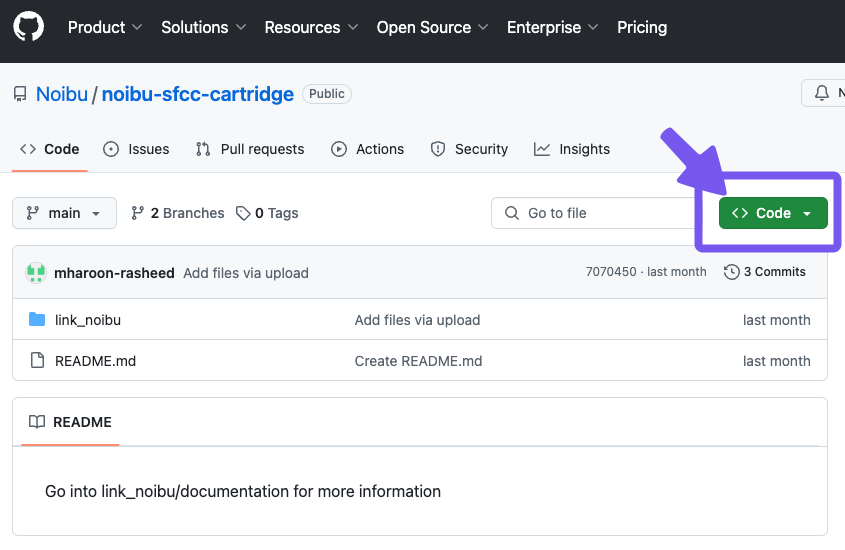The width and height of the screenshot is (845, 550).
Task: Open the Product menu
Action: pyautogui.click(x=105, y=27)
